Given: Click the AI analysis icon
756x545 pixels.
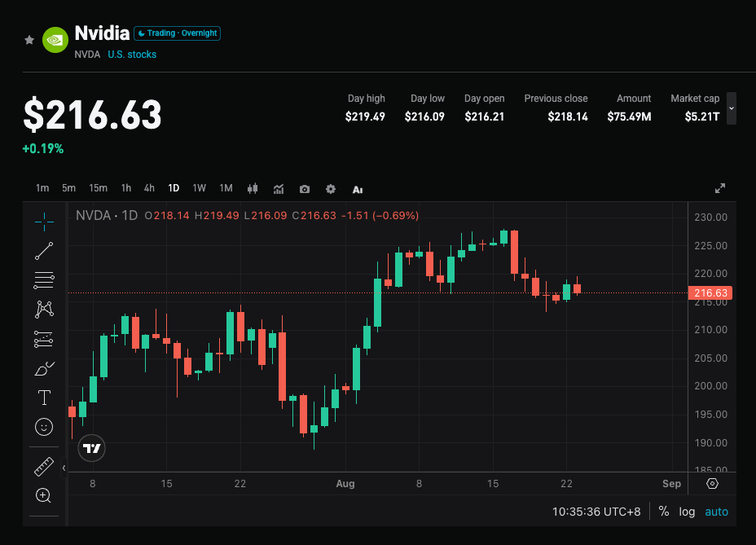Looking at the screenshot, I should click(358, 190).
